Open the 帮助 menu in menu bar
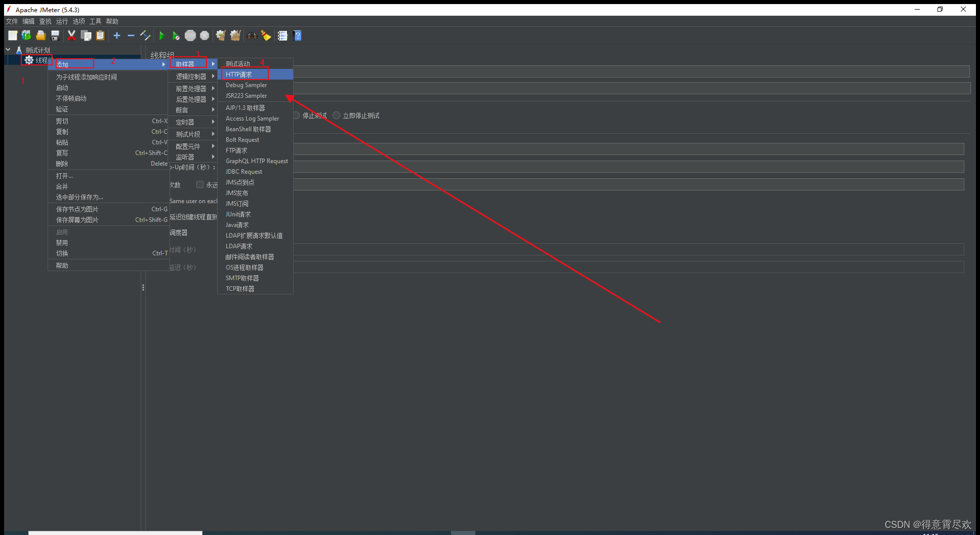The image size is (980, 535). pyautogui.click(x=112, y=21)
